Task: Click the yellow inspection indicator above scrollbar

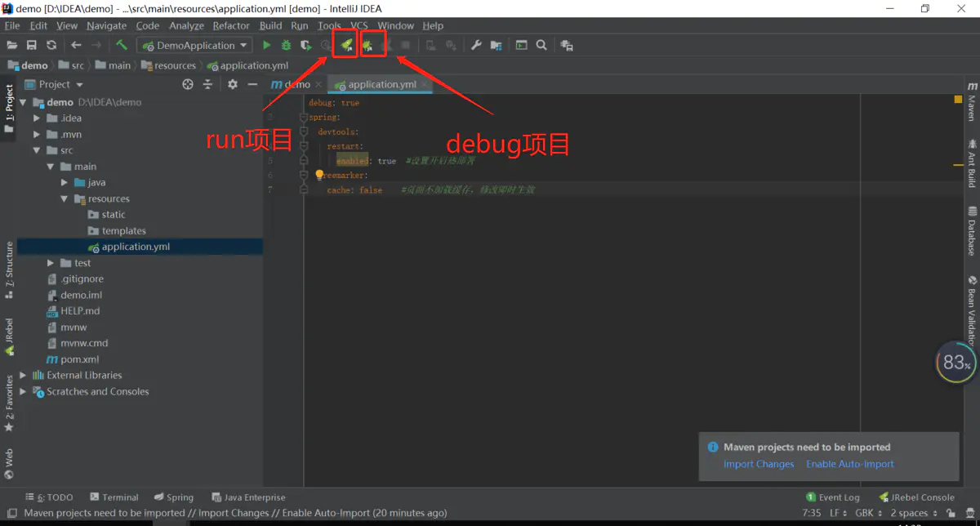Action: coord(958,100)
